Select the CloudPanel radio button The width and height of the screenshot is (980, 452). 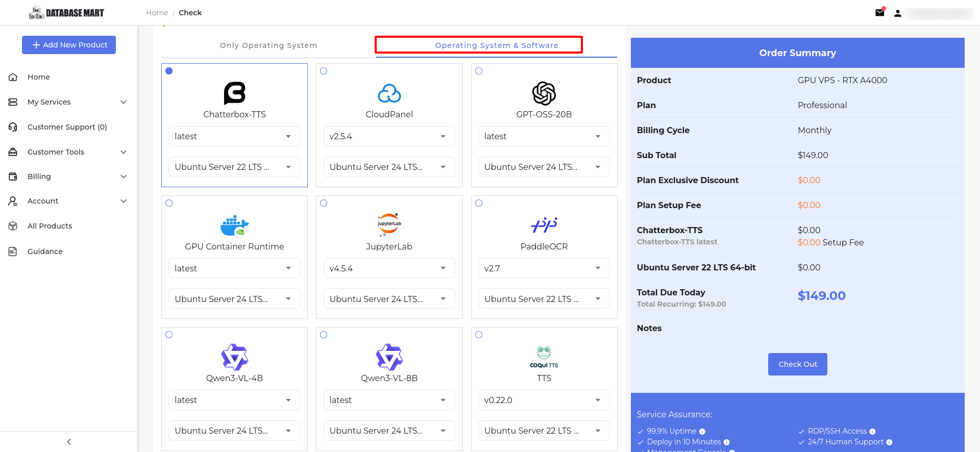[324, 71]
